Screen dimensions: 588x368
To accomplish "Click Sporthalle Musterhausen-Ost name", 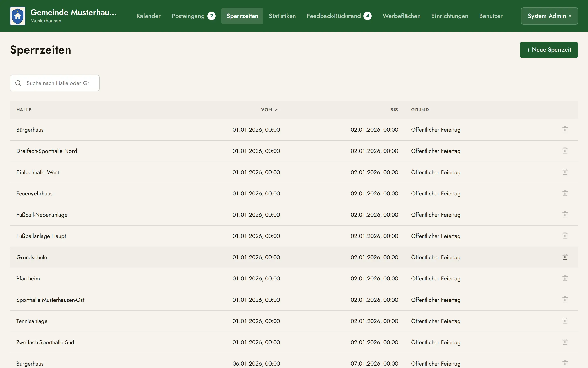I will 50,300.
